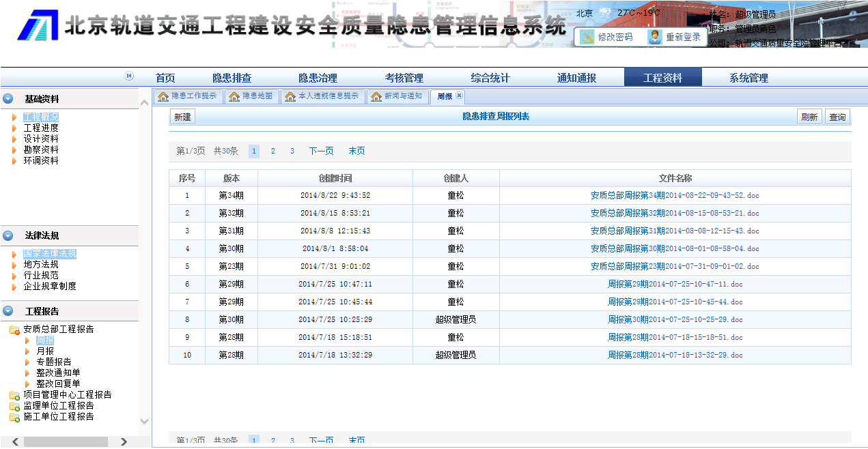Click the weather icon next to 北京
868x449 pixels.
click(604, 13)
